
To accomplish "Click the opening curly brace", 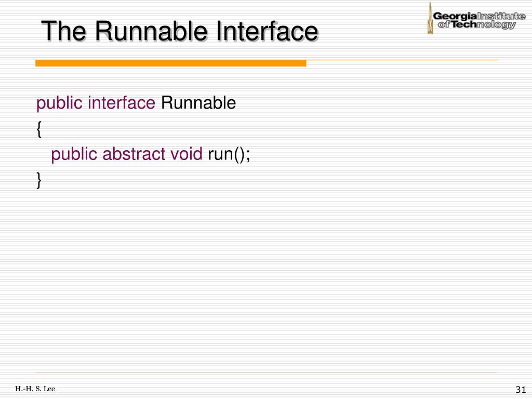I will 39,129.
